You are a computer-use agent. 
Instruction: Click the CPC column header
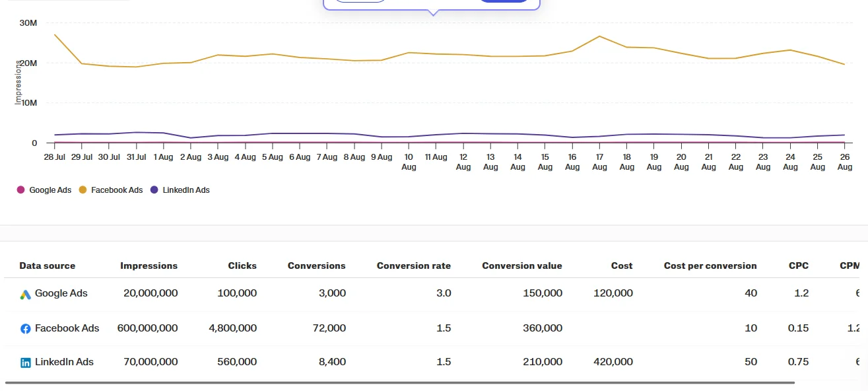click(798, 266)
